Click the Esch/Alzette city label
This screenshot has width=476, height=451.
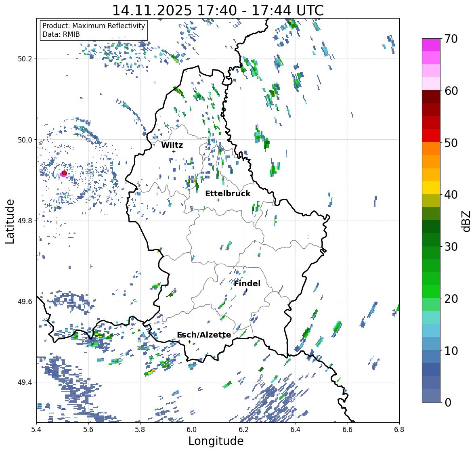(x=204, y=335)
